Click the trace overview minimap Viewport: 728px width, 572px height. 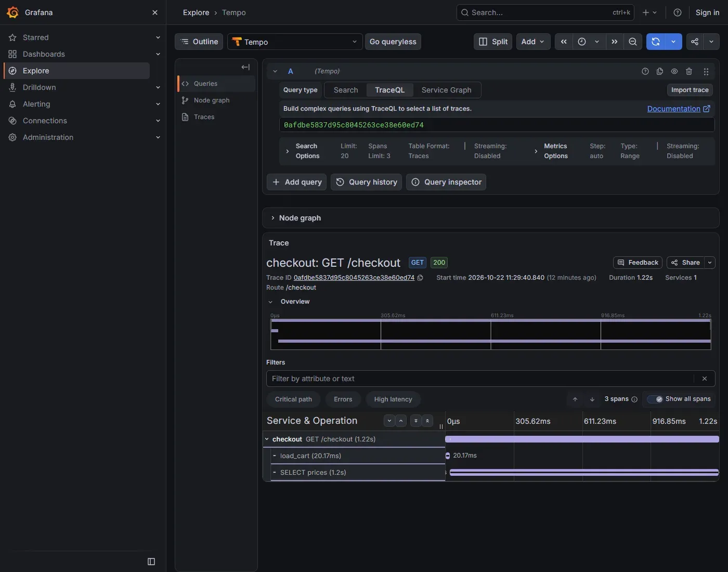click(491, 334)
